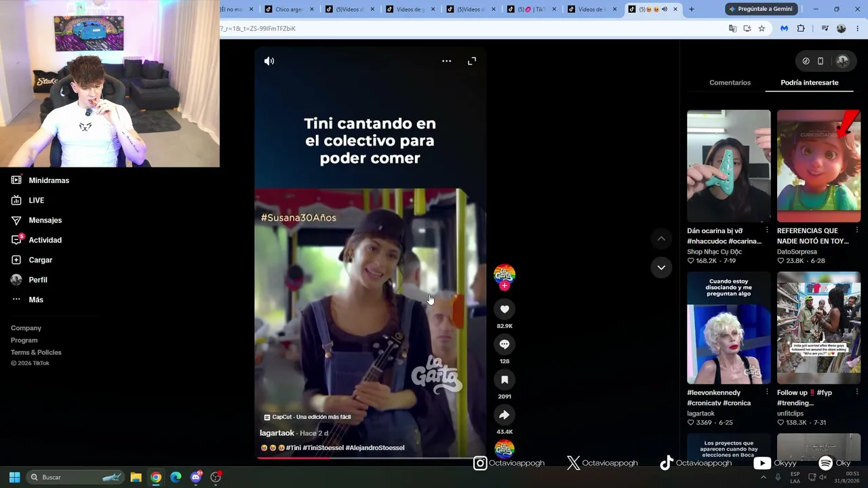
Task: Open Actividad notifications in the sidebar
Action: pos(37,240)
